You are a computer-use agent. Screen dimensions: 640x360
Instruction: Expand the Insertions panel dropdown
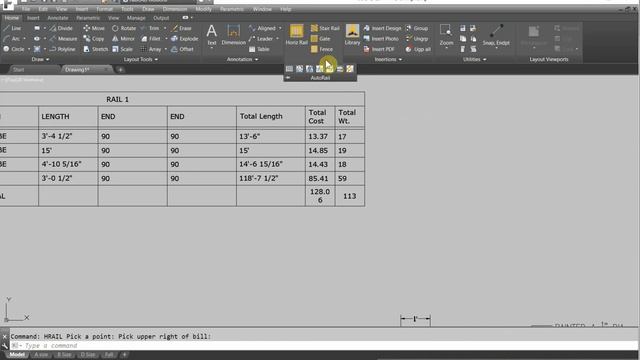[388, 59]
